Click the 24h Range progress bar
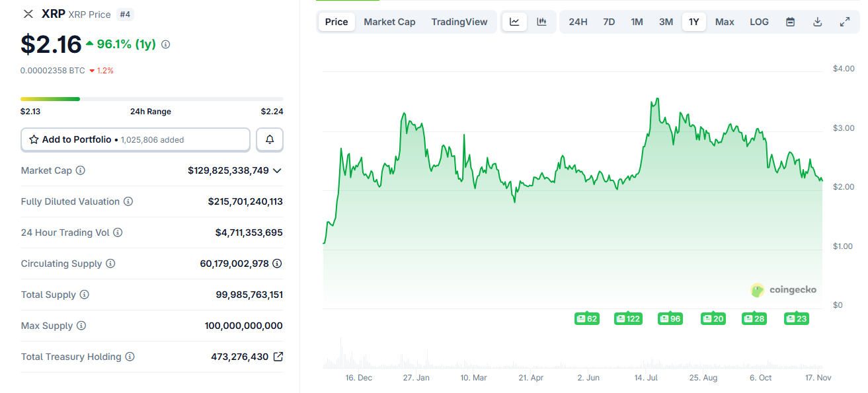868x393 pixels. tap(151, 98)
